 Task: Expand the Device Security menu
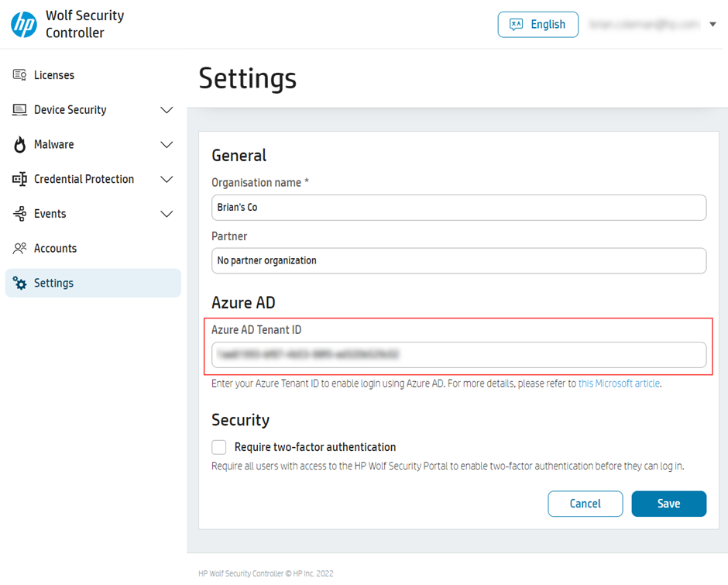click(167, 109)
